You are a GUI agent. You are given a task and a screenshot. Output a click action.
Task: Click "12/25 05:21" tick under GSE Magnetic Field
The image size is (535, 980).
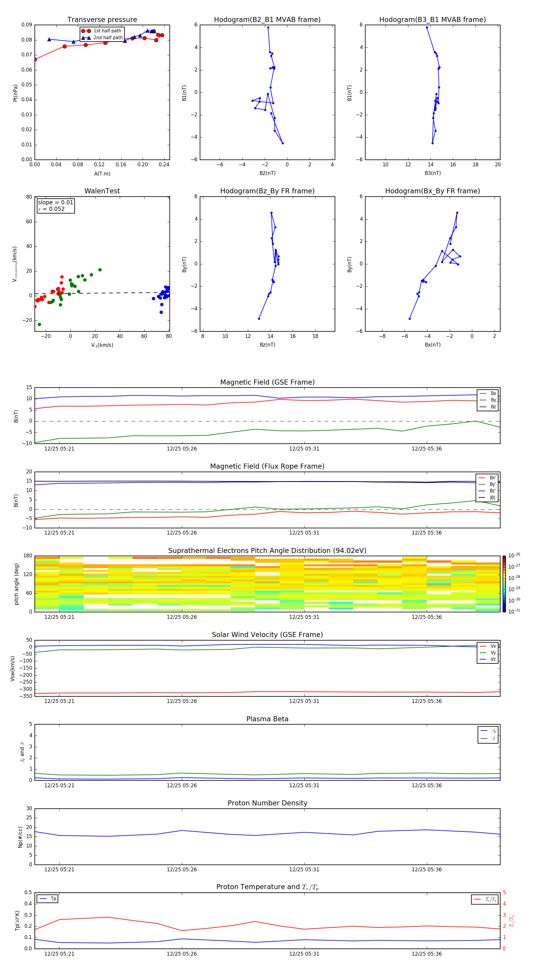(x=59, y=449)
